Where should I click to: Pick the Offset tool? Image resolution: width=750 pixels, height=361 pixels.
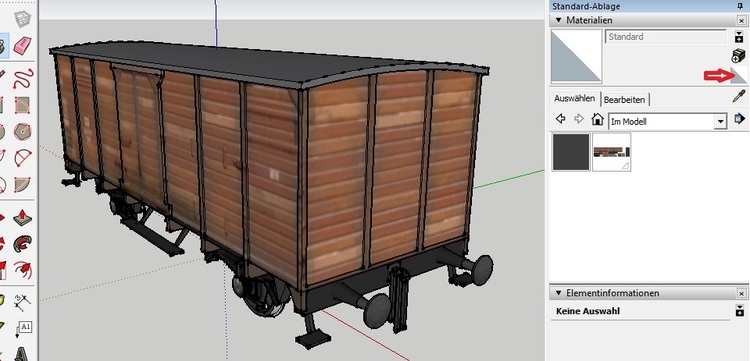point(22,271)
